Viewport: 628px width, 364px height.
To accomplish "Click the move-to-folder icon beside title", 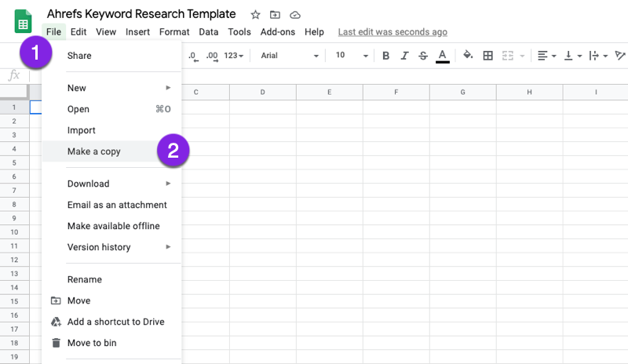I will (275, 15).
